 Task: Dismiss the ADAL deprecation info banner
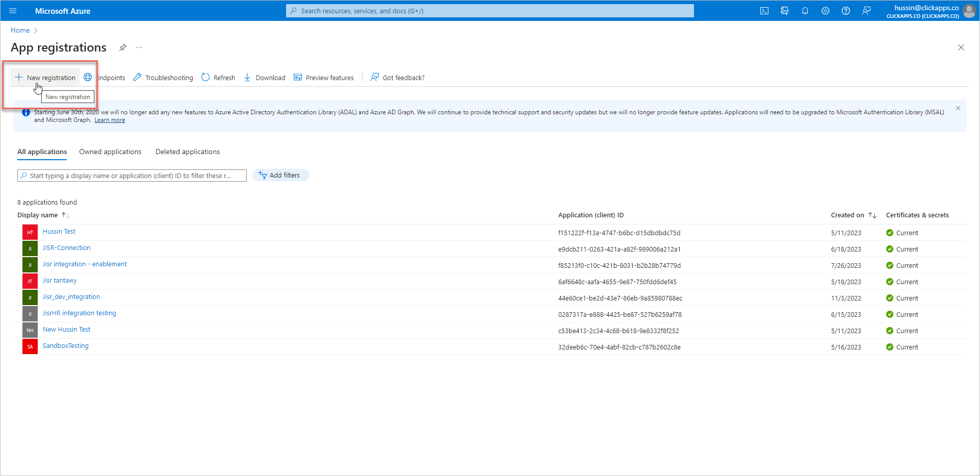pyautogui.click(x=958, y=108)
